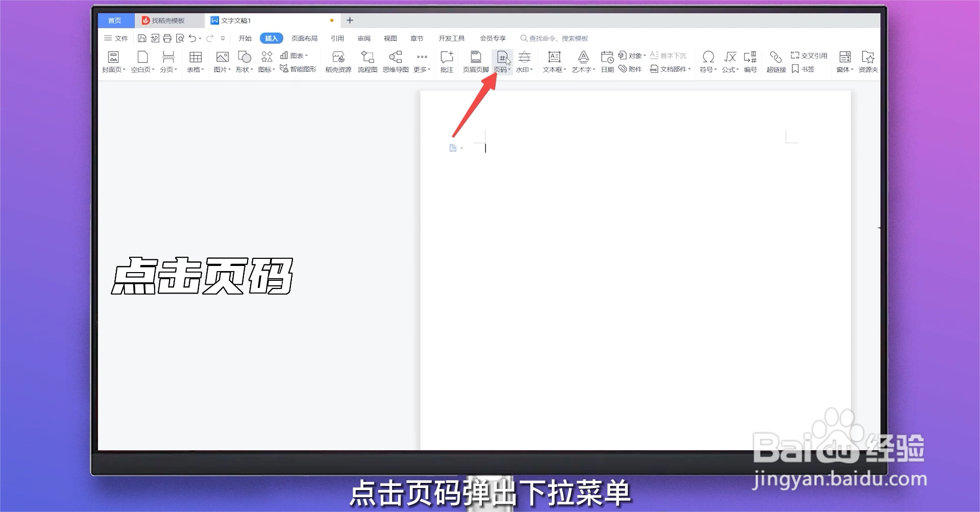This screenshot has width=980, height=512.
Task: Insert a cover page (封面页)
Action: pos(113,62)
